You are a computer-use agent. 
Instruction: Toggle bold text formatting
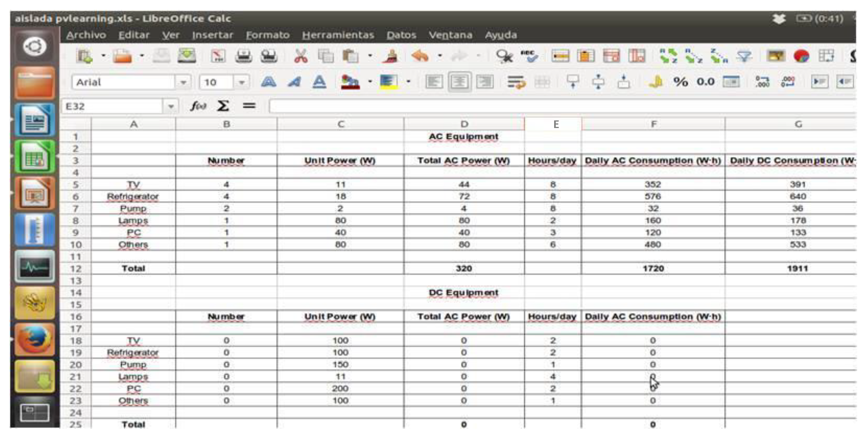pos(269,82)
